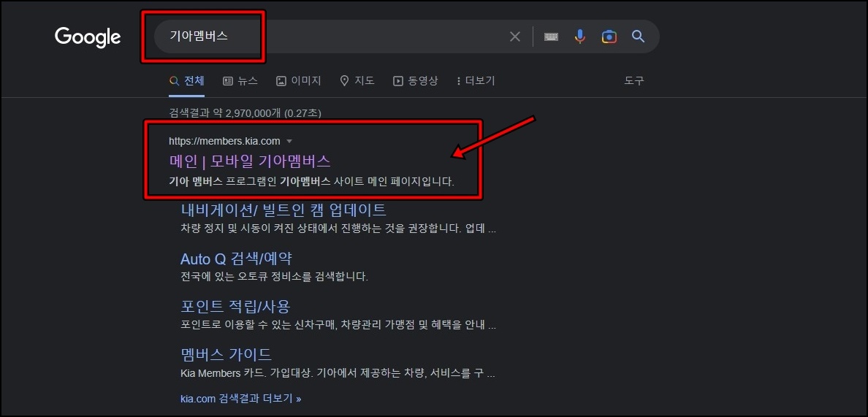Screen dimensions: 868x417
Task: Click result count text 검색결과 약 2,970,000개
Action: (x=245, y=112)
